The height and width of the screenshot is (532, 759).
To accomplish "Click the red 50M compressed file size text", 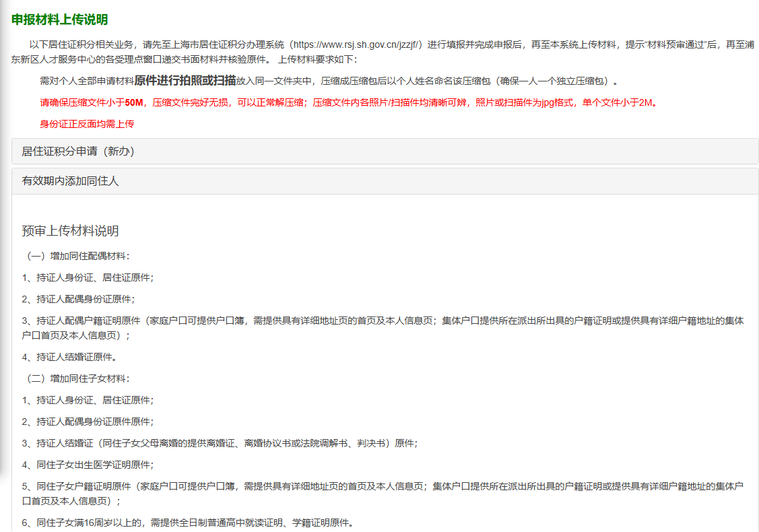I will coord(134,103).
